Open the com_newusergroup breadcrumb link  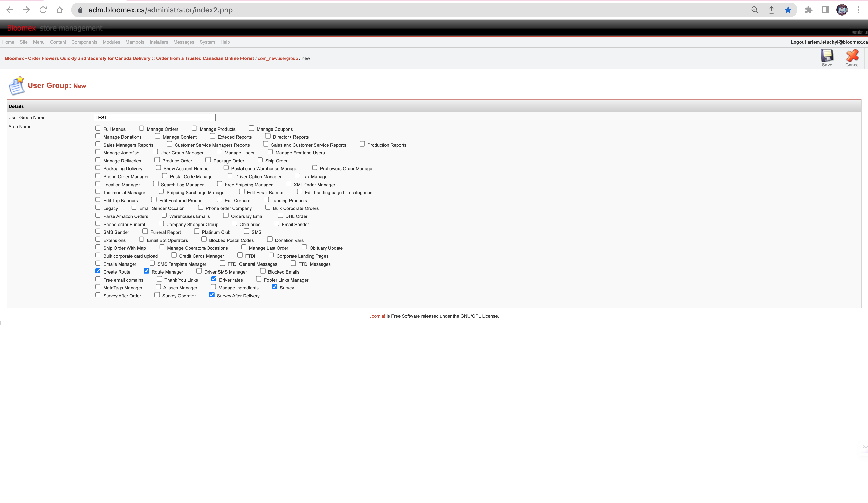coord(278,58)
